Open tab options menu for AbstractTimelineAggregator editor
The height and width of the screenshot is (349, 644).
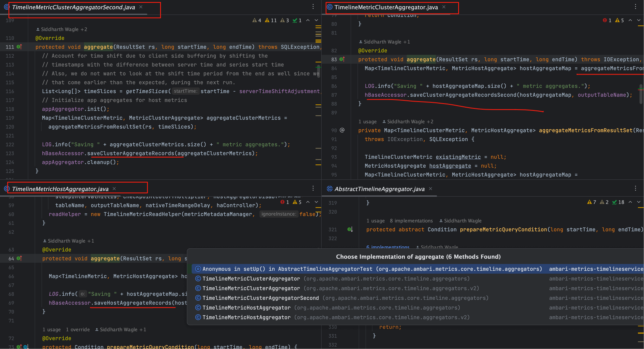pos(635,188)
